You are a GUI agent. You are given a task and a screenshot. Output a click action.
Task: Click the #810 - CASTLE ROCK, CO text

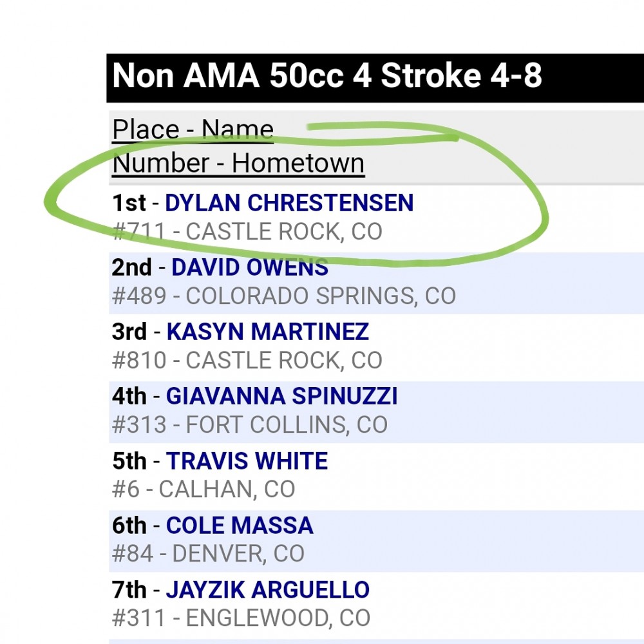click(247, 360)
